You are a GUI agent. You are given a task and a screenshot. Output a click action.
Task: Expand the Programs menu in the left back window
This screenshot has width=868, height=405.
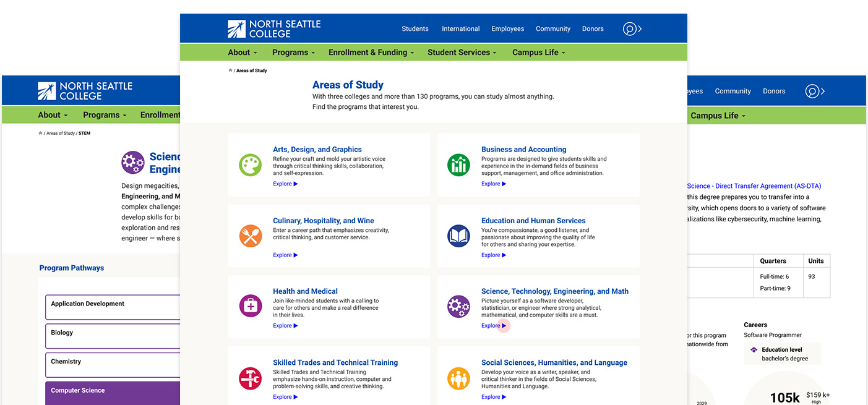105,115
